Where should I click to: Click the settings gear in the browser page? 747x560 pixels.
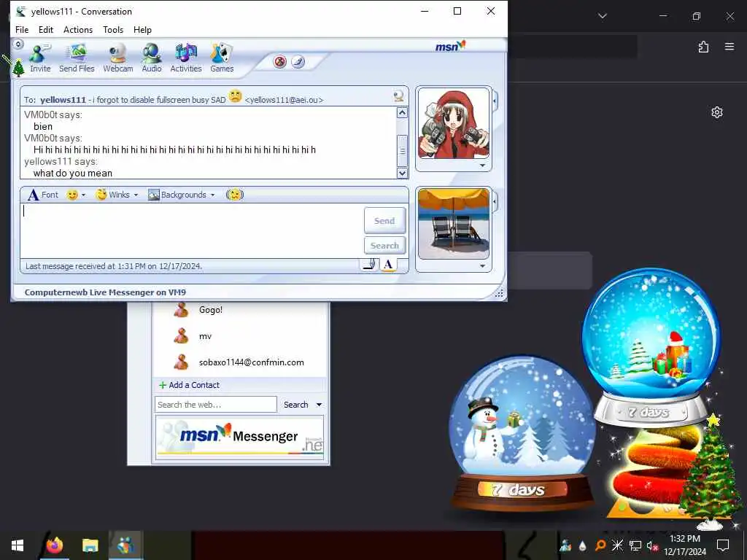[717, 112]
